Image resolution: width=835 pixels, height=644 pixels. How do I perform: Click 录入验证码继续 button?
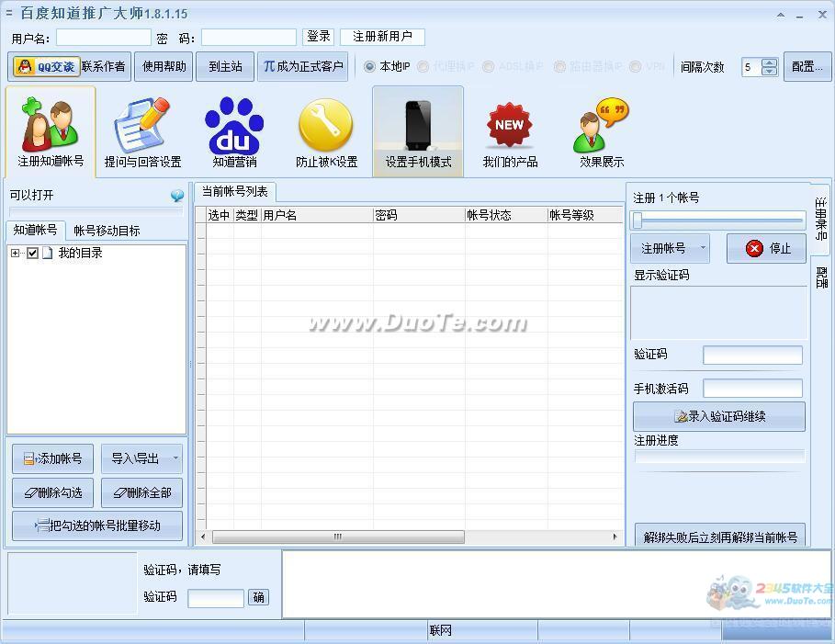coord(719,416)
